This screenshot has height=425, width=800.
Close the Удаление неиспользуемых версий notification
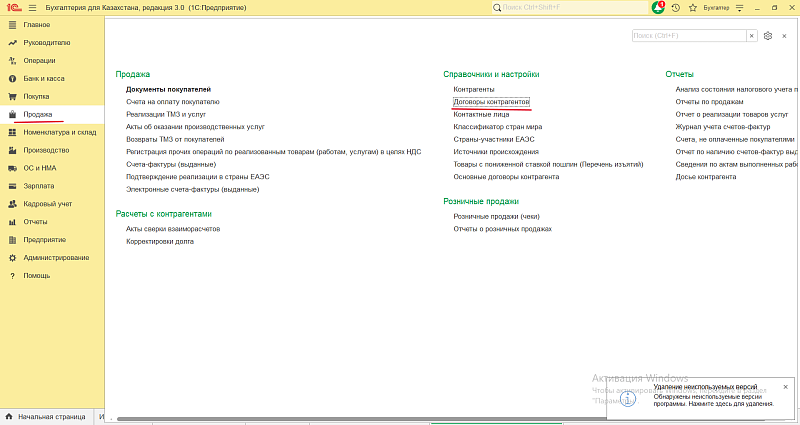pos(786,387)
